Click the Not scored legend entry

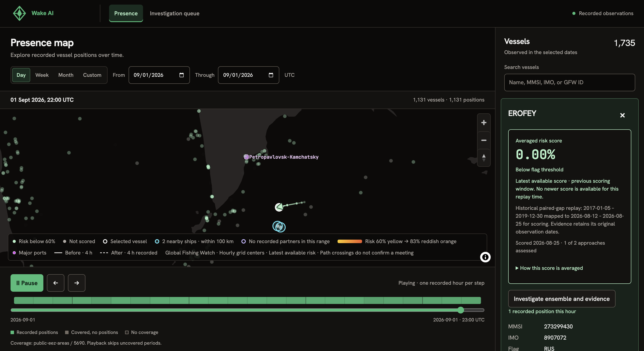79,241
